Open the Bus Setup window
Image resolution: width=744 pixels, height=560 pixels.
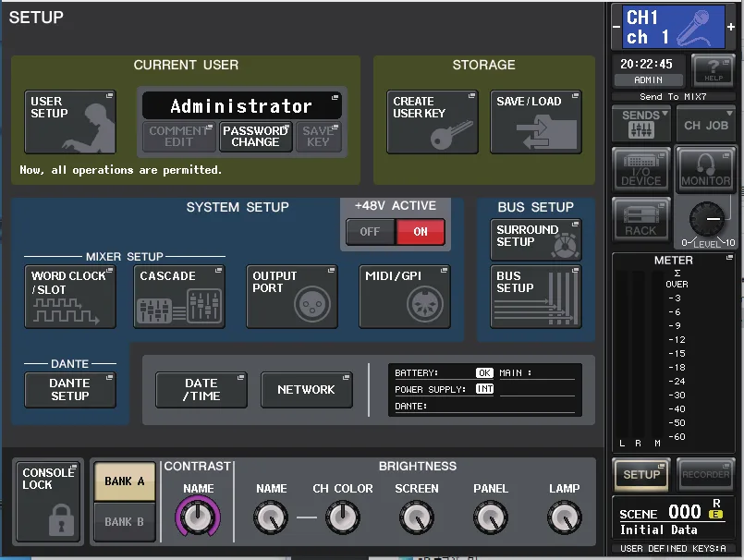point(536,297)
